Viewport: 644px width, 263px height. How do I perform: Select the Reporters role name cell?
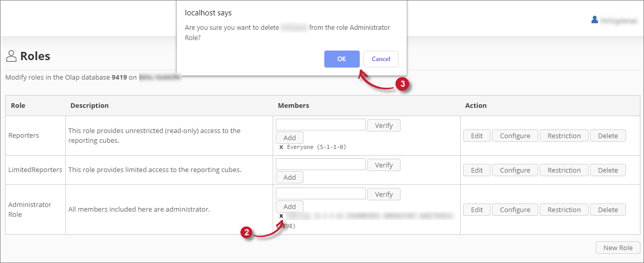[35, 136]
